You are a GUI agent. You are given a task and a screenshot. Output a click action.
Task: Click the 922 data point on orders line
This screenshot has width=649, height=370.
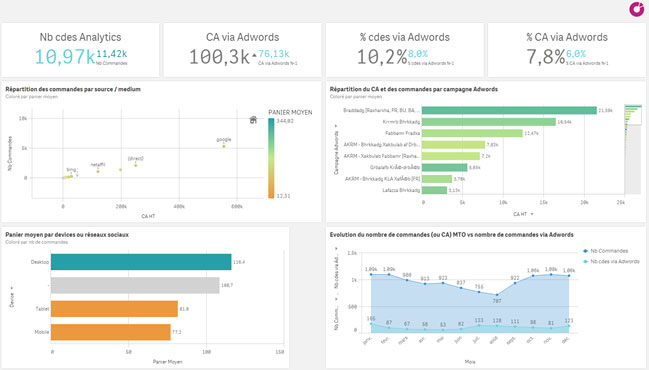pos(515,283)
